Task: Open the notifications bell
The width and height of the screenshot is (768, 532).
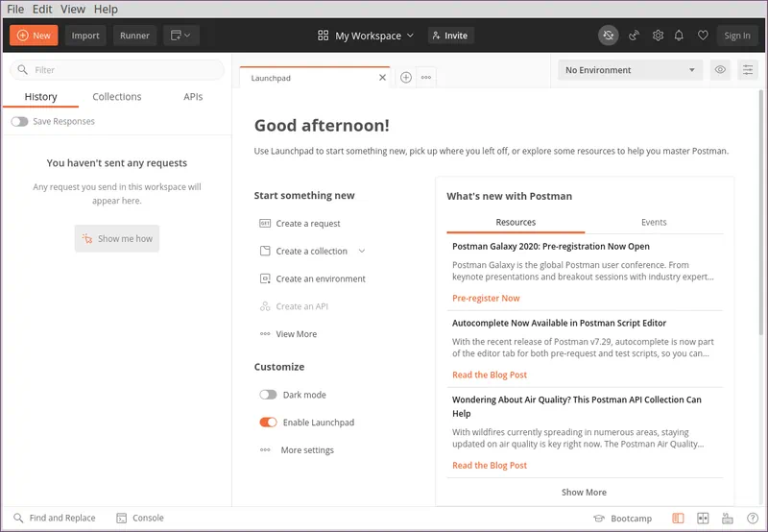Action: (x=680, y=36)
